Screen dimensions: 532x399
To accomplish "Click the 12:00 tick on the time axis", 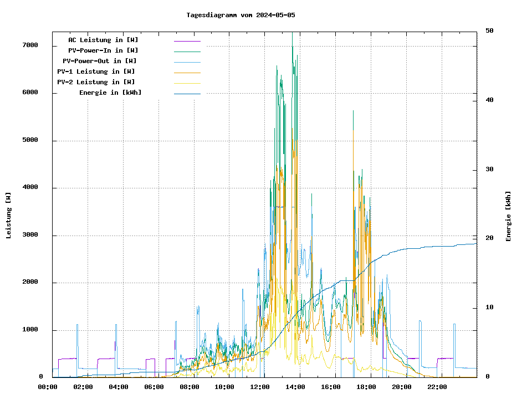I will pos(260,387).
